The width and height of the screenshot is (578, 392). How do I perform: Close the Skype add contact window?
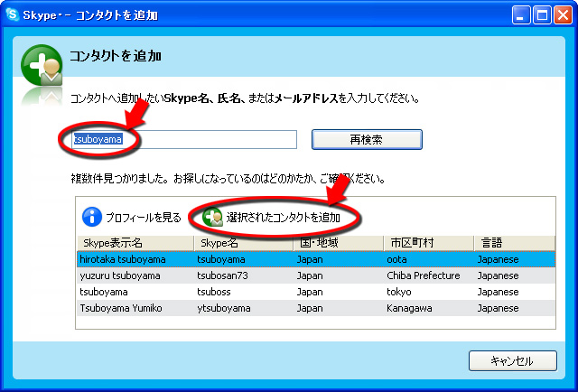[564, 15]
